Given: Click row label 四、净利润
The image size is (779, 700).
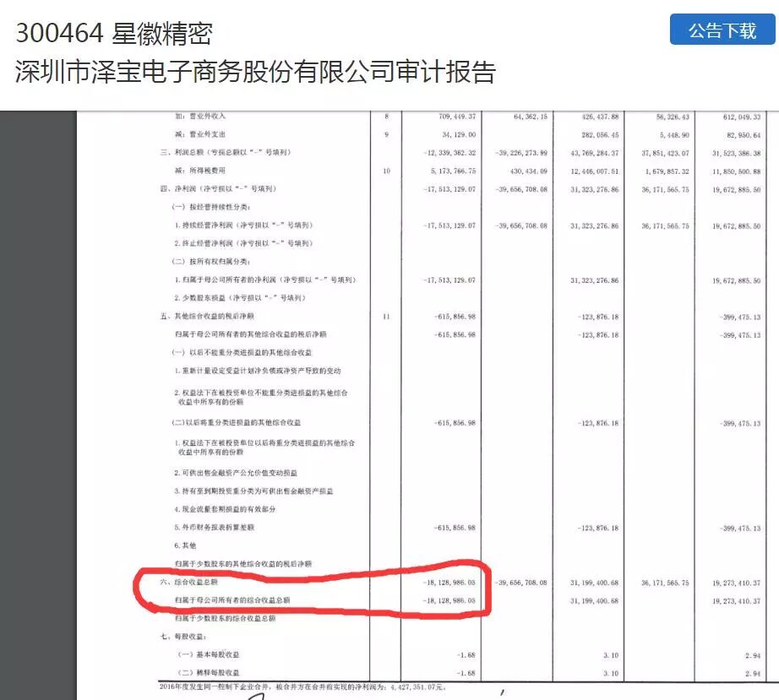Looking at the screenshot, I should coord(218,188).
